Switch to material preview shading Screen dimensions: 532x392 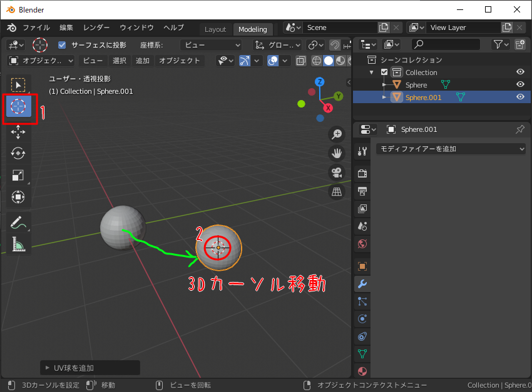click(340, 61)
